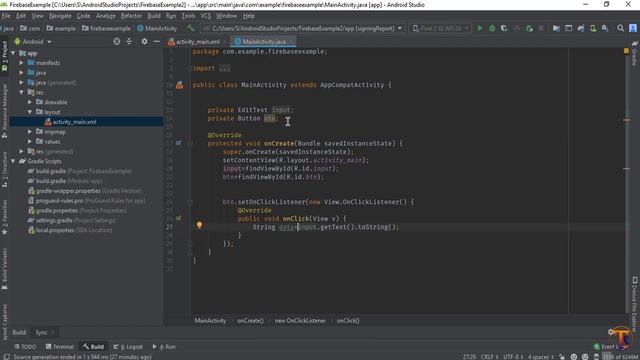Image resolution: width=640 pixels, height=360 pixels.
Task: Expand the mipmap folder
Action: (x=30, y=131)
